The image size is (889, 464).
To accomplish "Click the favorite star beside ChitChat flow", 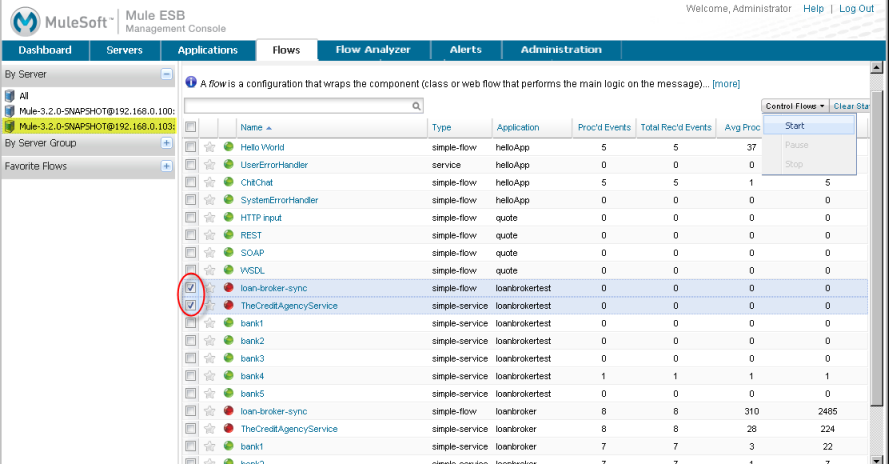I will click(210, 182).
